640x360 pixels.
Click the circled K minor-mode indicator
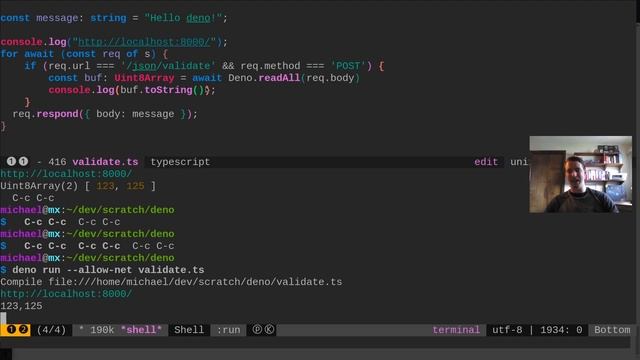[269, 330]
